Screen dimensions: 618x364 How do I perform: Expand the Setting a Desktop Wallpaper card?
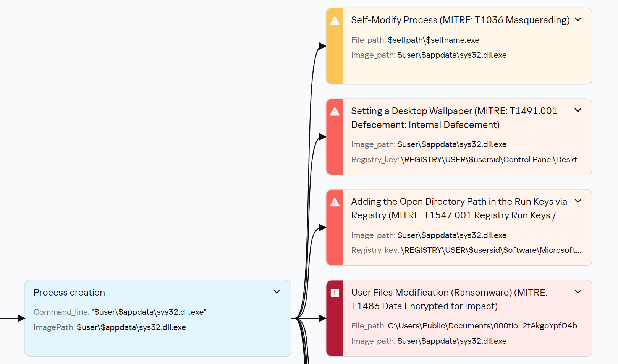click(578, 110)
